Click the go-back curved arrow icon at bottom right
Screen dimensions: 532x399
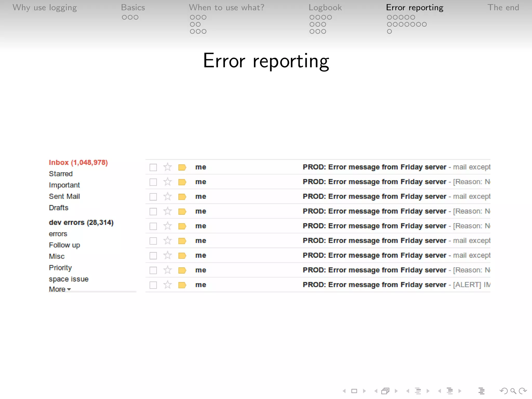pyautogui.click(x=504, y=391)
